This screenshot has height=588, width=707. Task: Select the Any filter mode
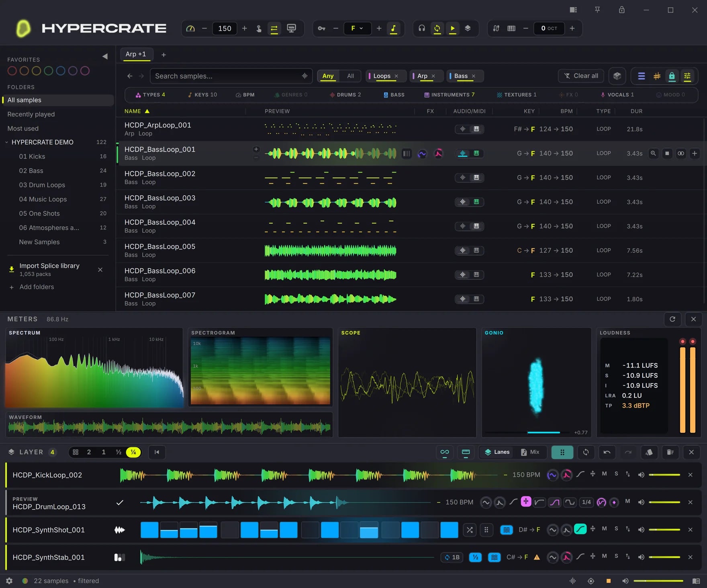coord(328,76)
